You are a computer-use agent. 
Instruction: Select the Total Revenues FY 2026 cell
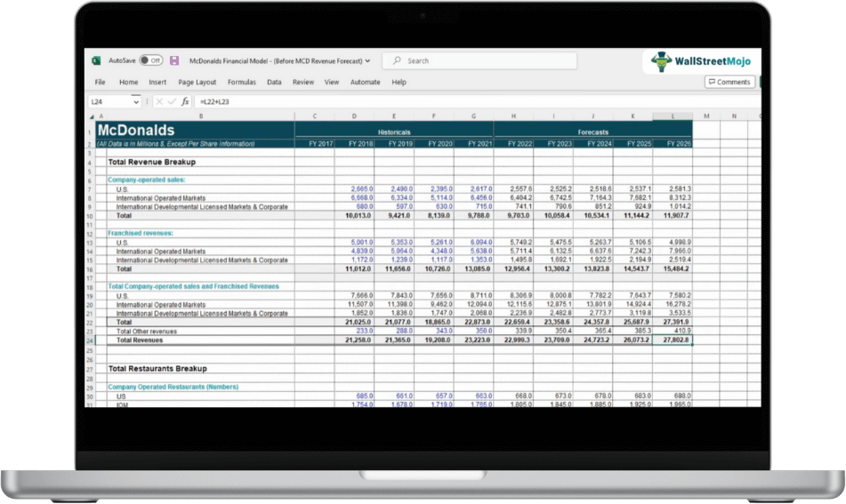click(x=673, y=340)
